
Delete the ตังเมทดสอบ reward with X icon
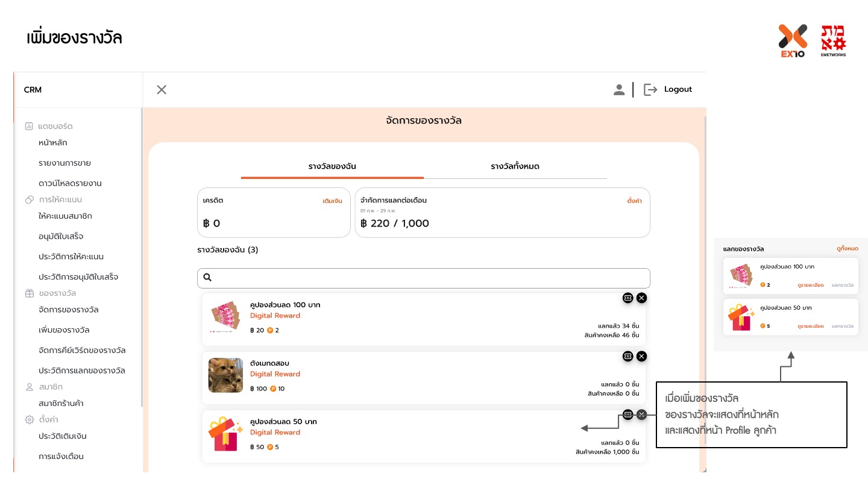click(x=641, y=356)
